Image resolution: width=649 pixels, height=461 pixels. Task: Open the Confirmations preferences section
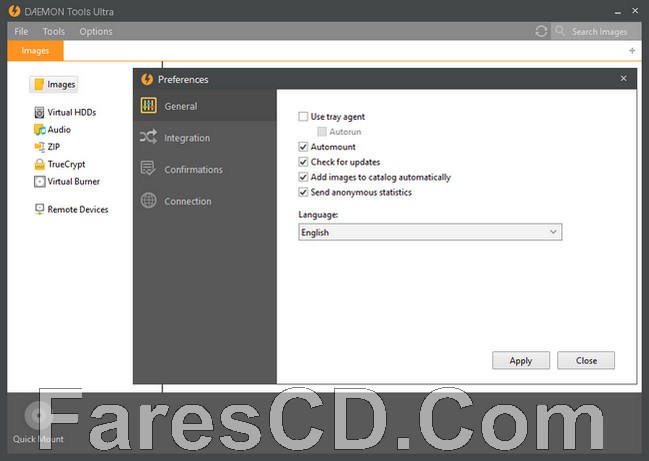point(205,169)
